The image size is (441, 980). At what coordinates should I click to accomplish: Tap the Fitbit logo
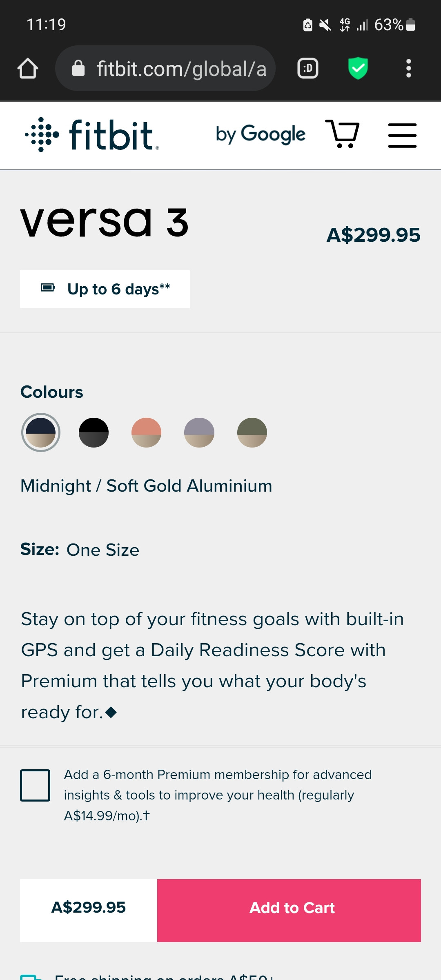[x=92, y=135]
